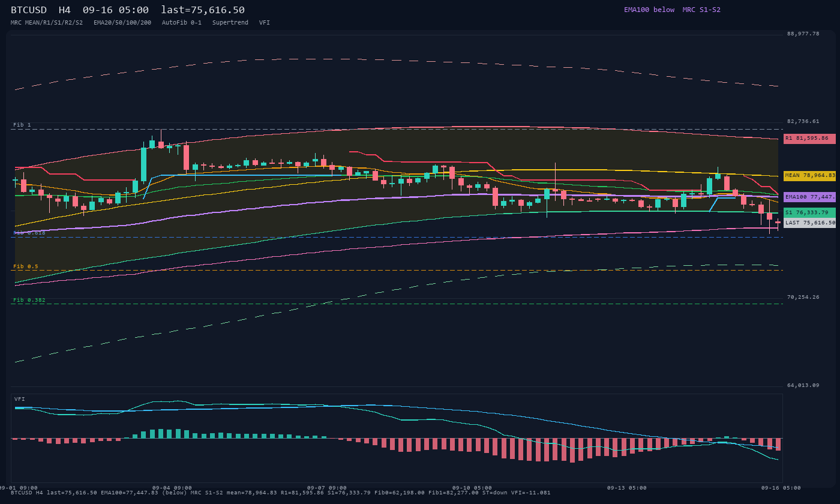The image size is (840, 504).
Task: Click the 82,736.61 price axis label
Action: tap(803, 121)
